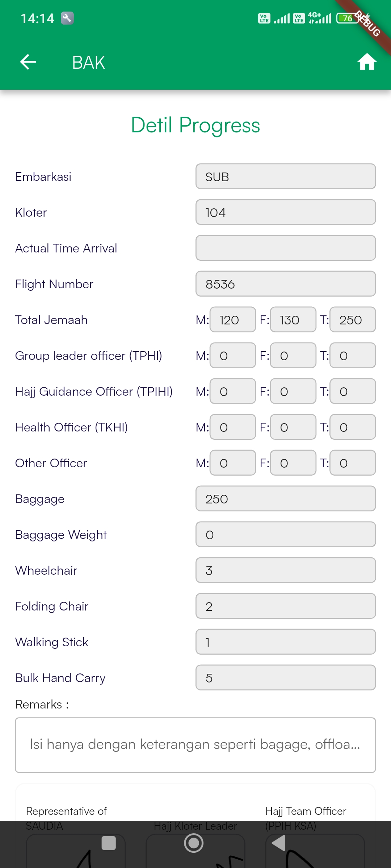The image size is (391, 868).
Task: Tap Health Officer male count field
Action: [232, 427]
